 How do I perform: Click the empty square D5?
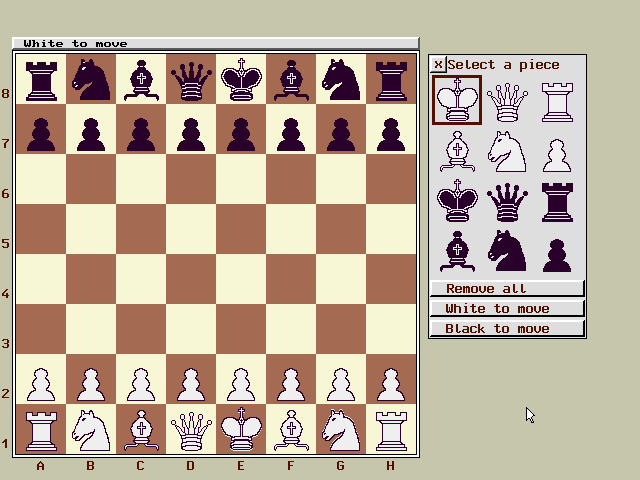pos(191,229)
